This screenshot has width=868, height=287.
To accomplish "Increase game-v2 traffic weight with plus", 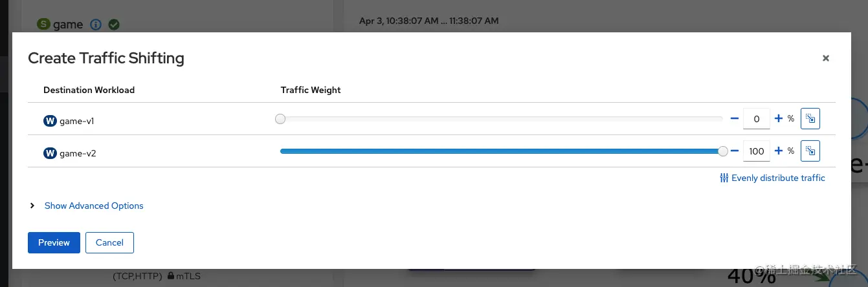I will tap(779, 151).
